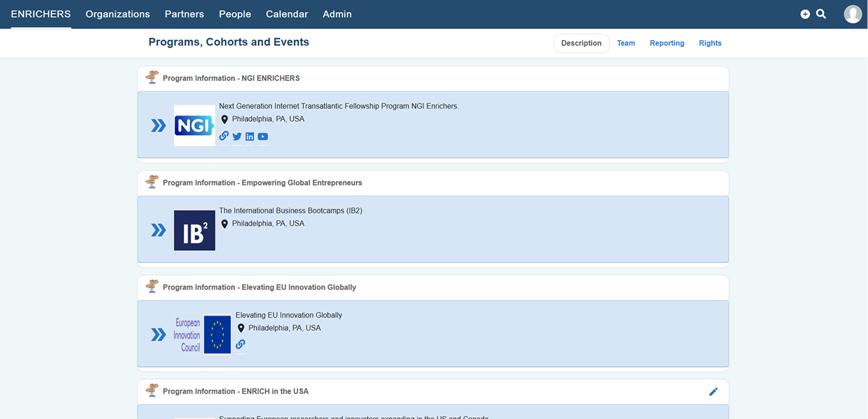The image size is (868, 419).
Task: Open NGI program LinkedIn icon
Action: tap(250, 137)
